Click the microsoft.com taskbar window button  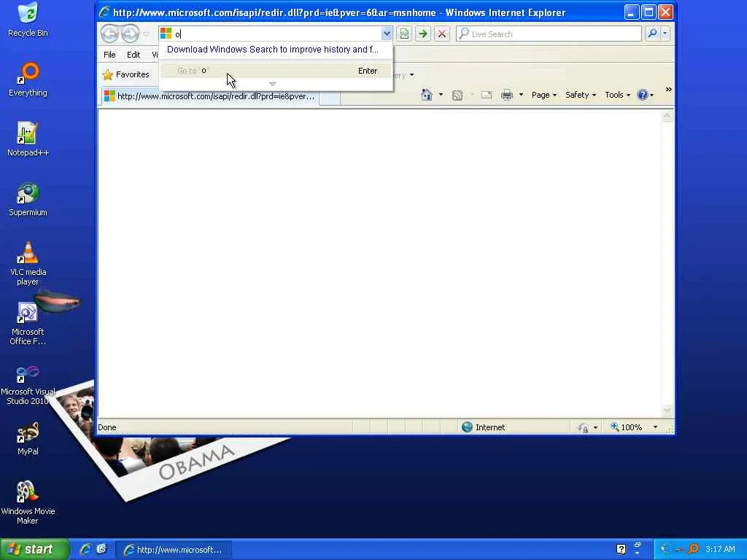point(174,550)
